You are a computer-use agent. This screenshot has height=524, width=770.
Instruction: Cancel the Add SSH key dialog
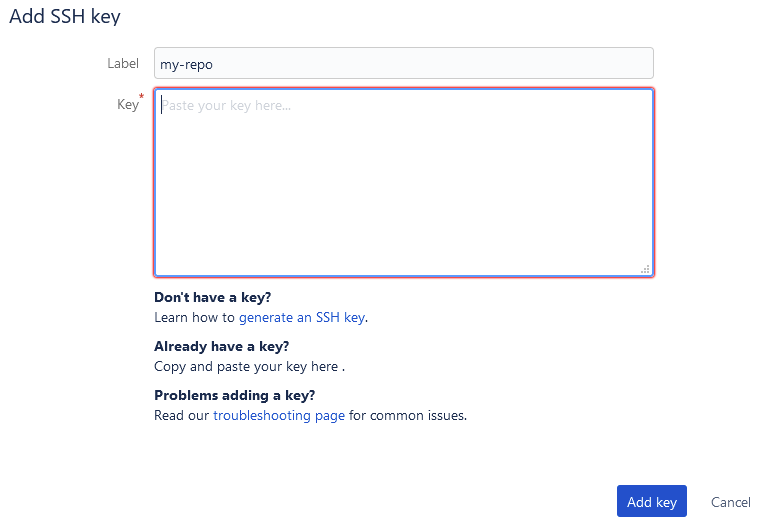(x=730, y=502)
